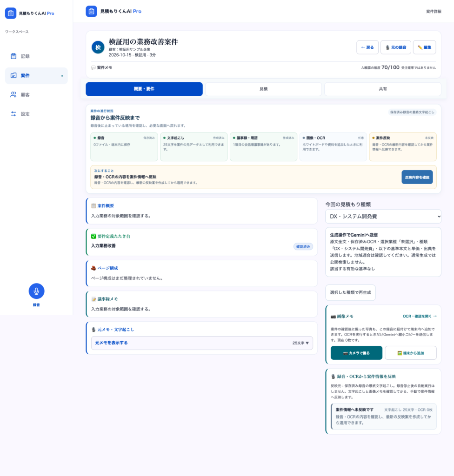Click the 案件反映 status step card
The image size is (454, 476).
(x=403, y=146)
